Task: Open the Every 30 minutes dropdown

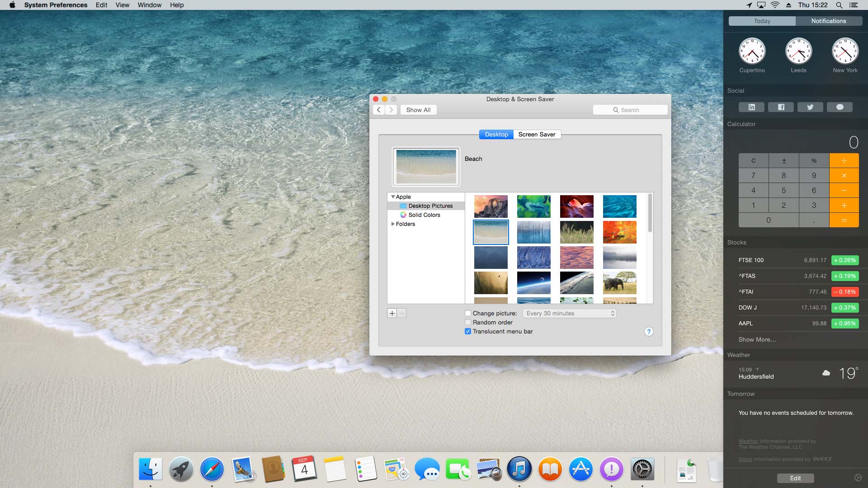Action: tap(570, 313)
